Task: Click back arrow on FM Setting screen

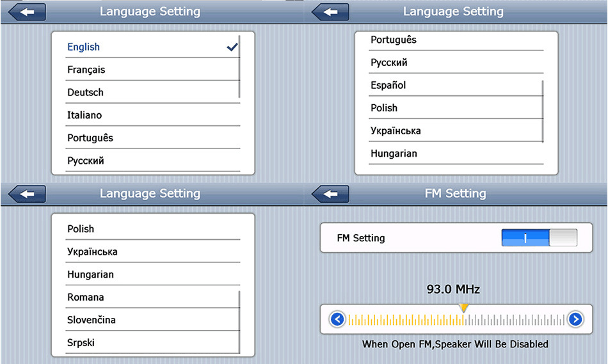Action: [x=330, y=193]
